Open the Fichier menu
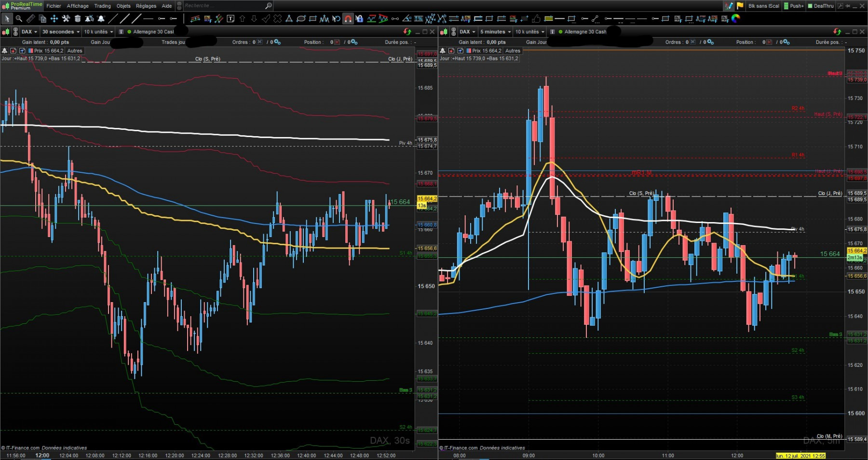The image size is (868, 460). pos(54,6)
